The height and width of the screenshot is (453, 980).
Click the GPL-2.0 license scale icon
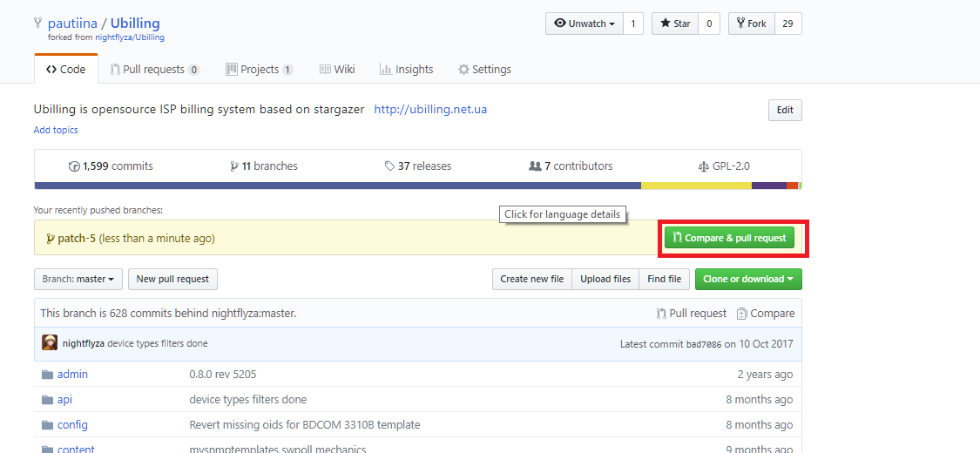pos(704,166)
